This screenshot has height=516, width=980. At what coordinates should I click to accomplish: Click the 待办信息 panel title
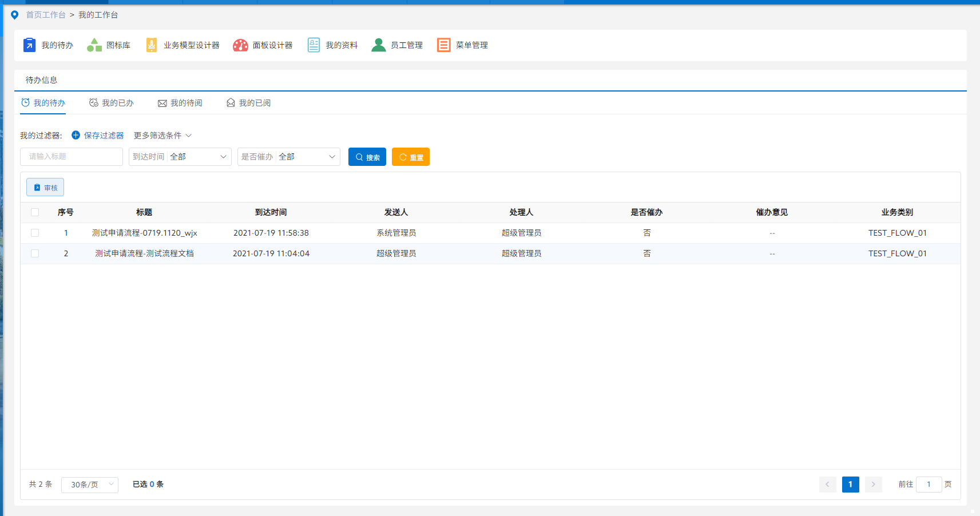pyautogui.click(x=42, y=80)
